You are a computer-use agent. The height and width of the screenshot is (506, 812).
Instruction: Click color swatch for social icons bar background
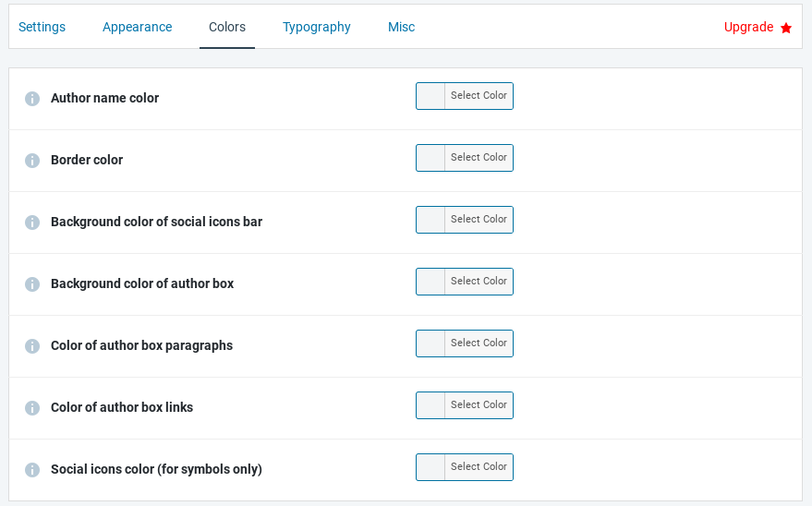click(431, 220)
